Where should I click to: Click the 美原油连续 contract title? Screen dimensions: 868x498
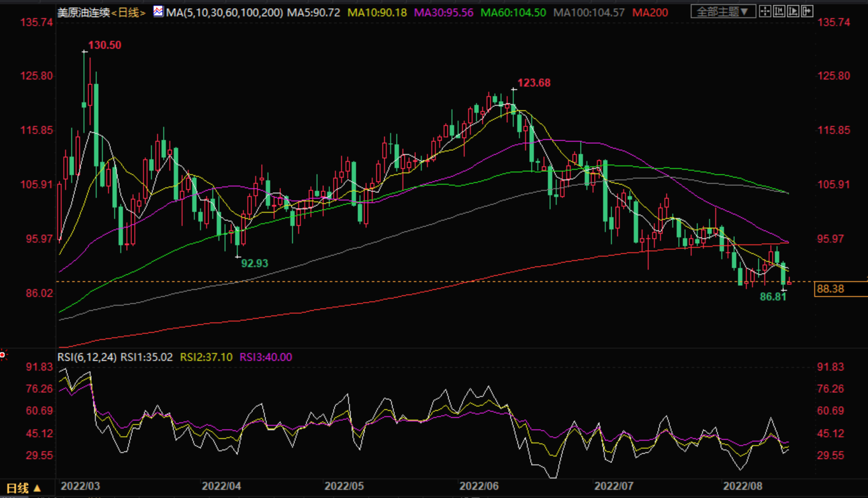[84, 12]
